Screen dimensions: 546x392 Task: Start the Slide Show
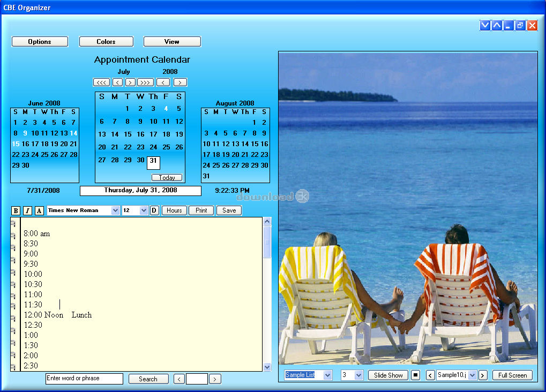tap(388, 375)
